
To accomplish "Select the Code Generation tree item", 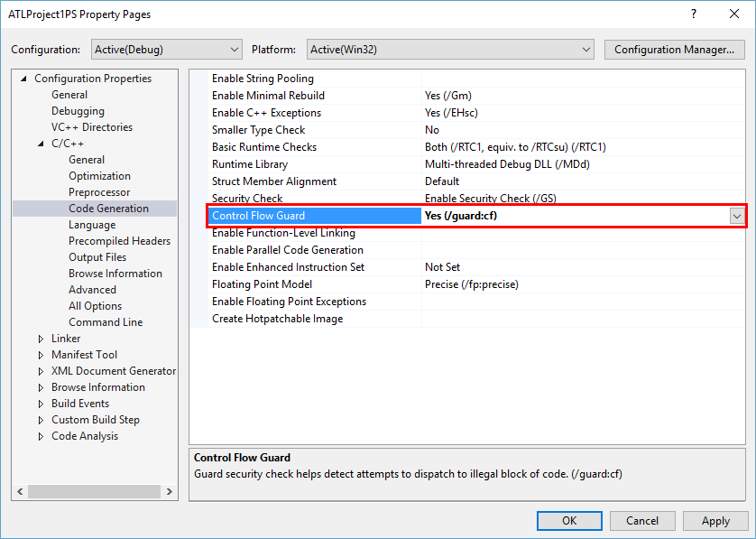I will coord(108,209).
